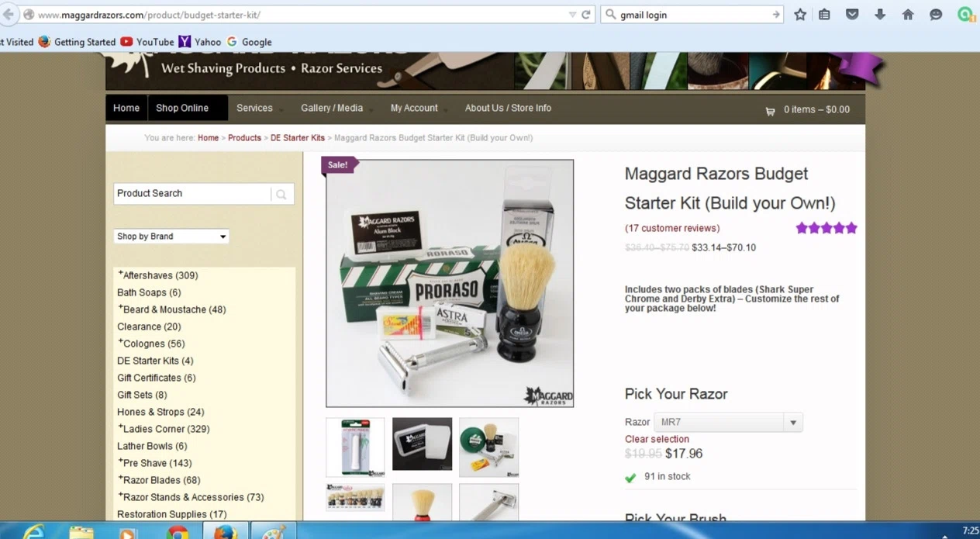Open the URL bar history dropdown arrow

[x=572, y=15]
